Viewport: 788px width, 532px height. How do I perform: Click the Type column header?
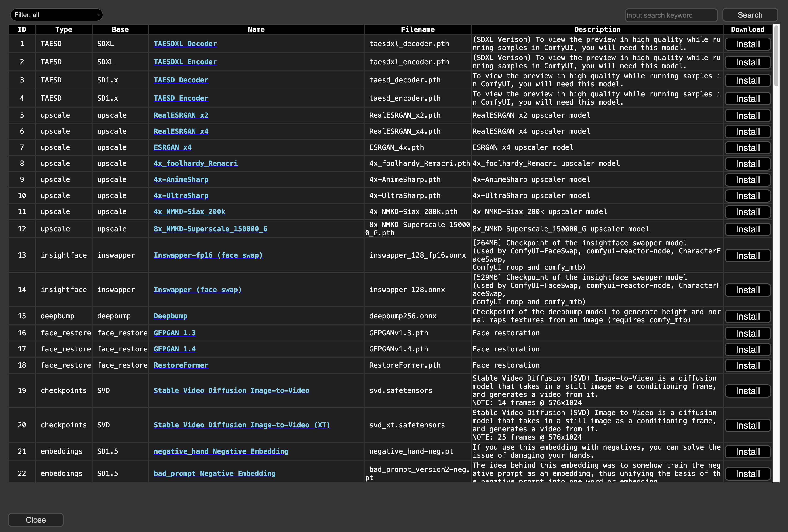[x=63, y=30]
